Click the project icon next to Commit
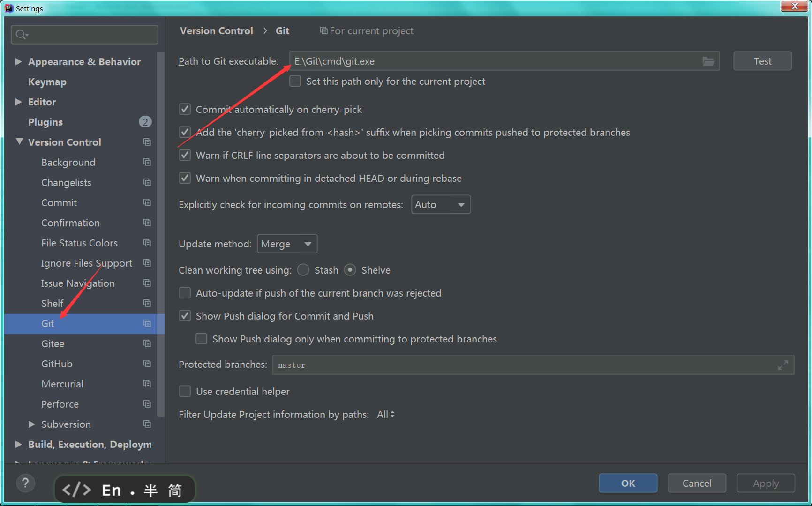The image size is (812, 506). pos(147,202)
